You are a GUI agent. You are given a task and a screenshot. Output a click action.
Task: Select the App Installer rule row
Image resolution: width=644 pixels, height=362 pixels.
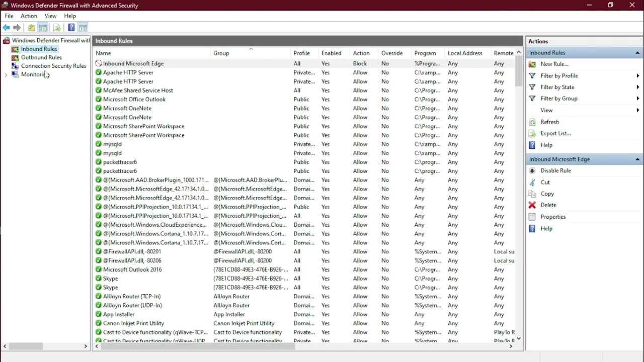(x=304, y=314)
